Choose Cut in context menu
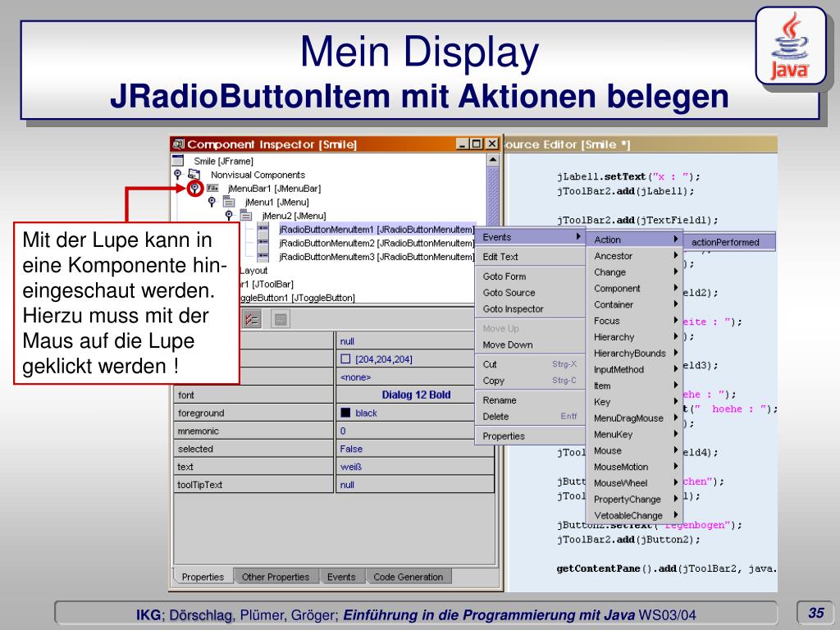 click(531, 364)
